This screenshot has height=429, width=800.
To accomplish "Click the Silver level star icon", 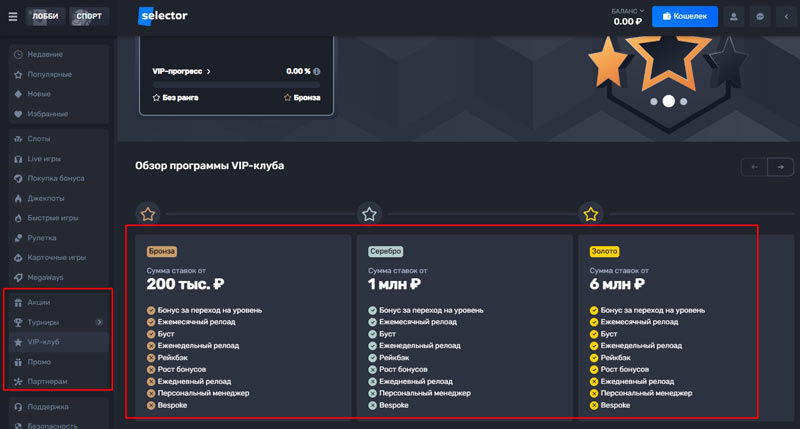I will (x=369, y=213).
